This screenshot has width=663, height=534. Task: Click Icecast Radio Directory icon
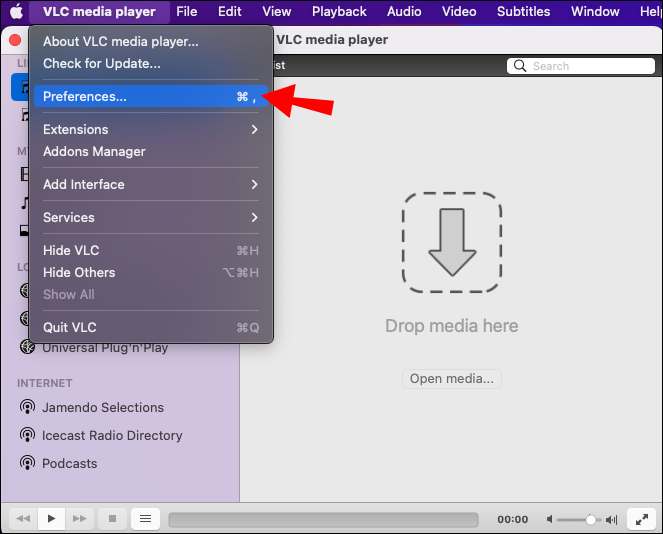pos(27,435)
